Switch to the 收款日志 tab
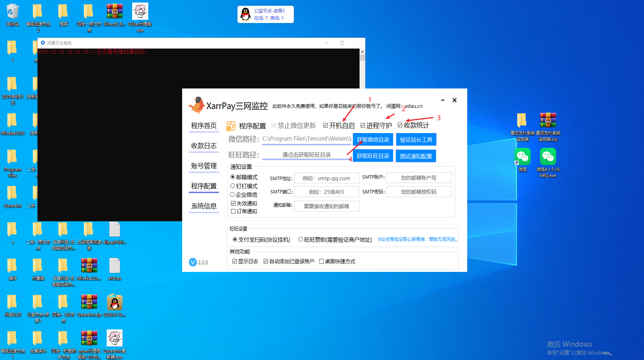 coord(203,146)
